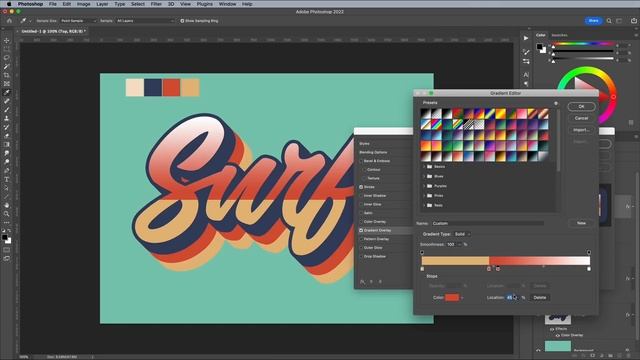The image size is (640, 360).
Task: Toggle the Gradient Overlay checkbox
Action: click(361, 230)
